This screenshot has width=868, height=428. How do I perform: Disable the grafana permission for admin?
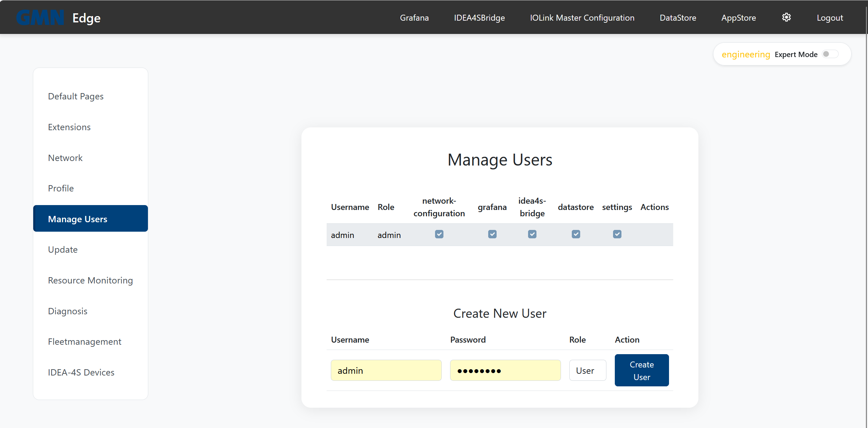coord(492,234)
